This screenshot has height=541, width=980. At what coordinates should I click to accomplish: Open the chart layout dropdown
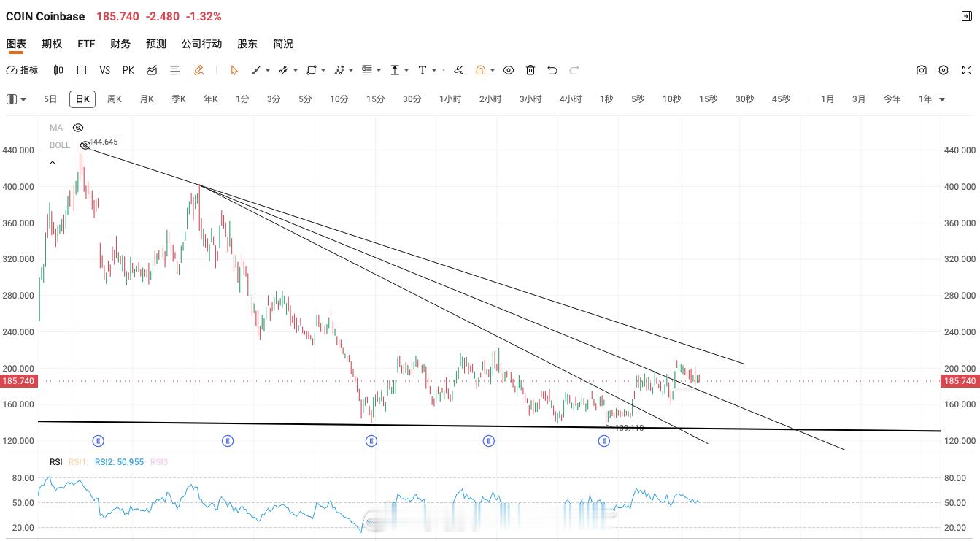(16, 99)
